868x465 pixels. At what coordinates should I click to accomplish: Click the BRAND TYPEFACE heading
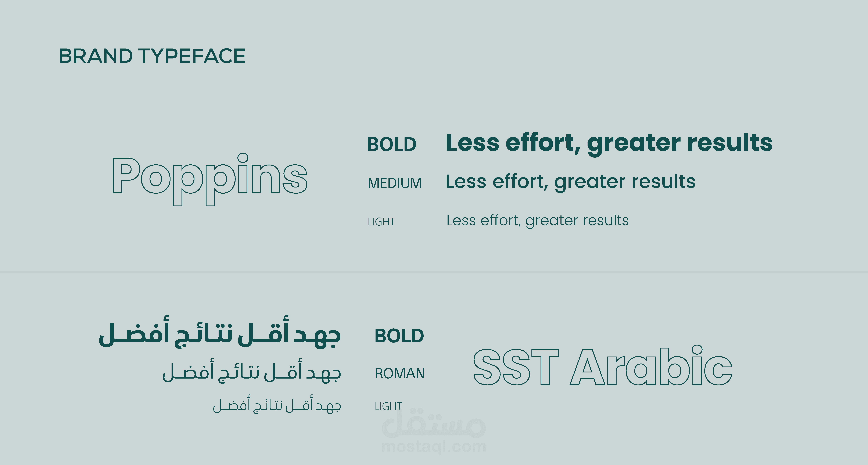152,56
